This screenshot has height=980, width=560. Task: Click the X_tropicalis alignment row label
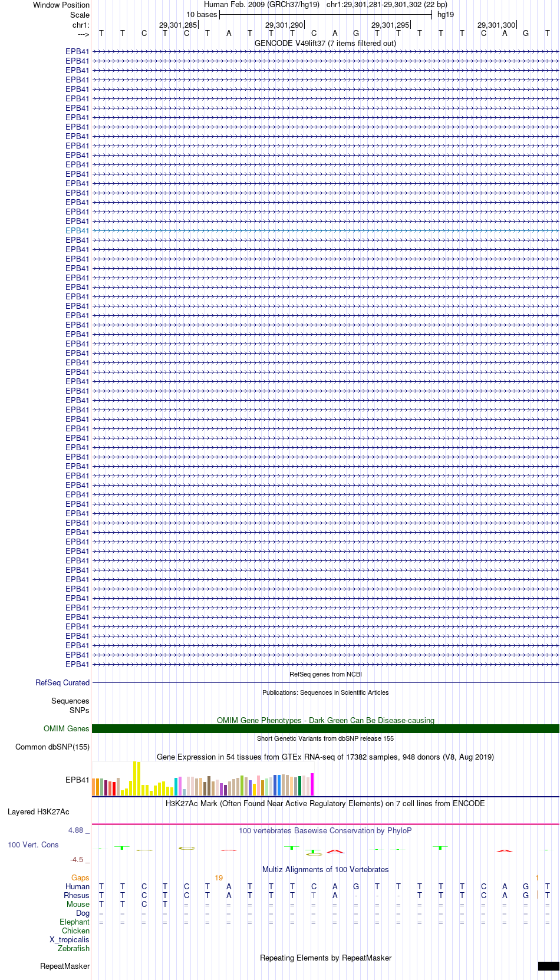(70, 939)
